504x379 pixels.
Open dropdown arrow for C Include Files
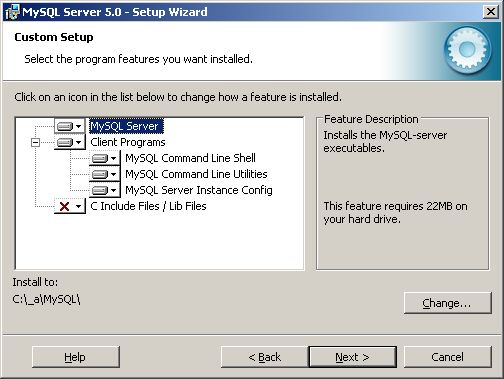pos(78,206)
